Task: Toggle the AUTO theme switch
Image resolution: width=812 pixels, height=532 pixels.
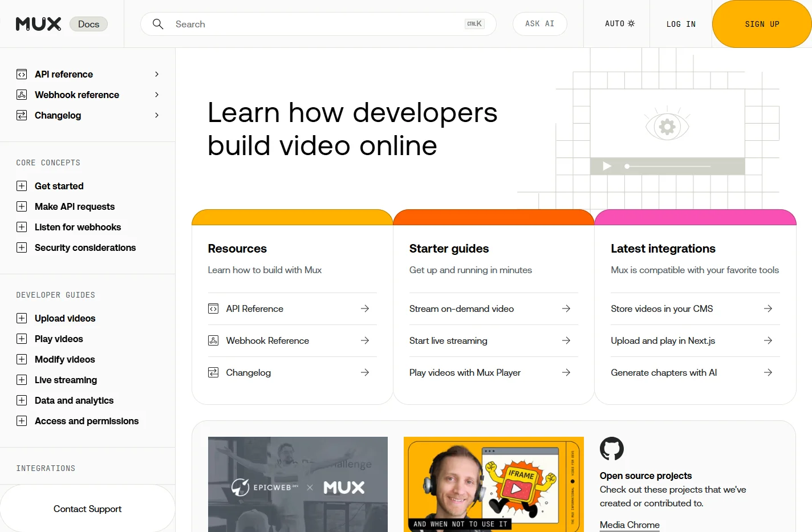Action: point(620,24)
